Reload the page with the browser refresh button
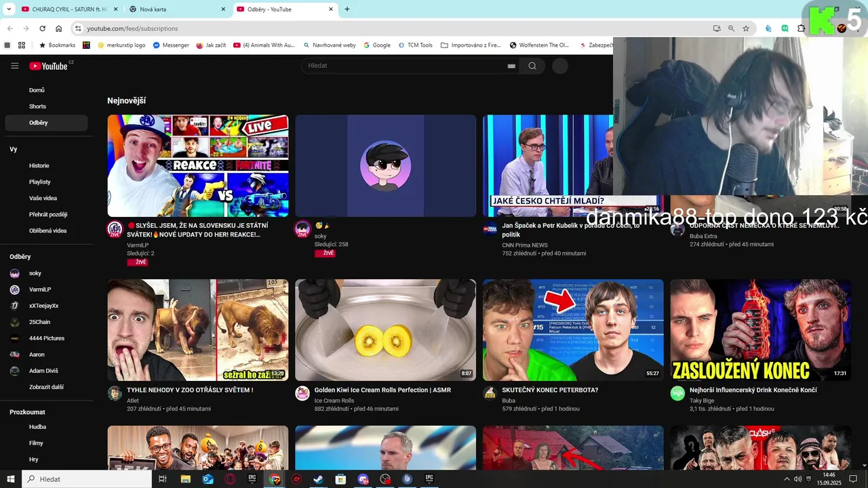The width and height of the screenshot is (868, 488). pos(42,28)
